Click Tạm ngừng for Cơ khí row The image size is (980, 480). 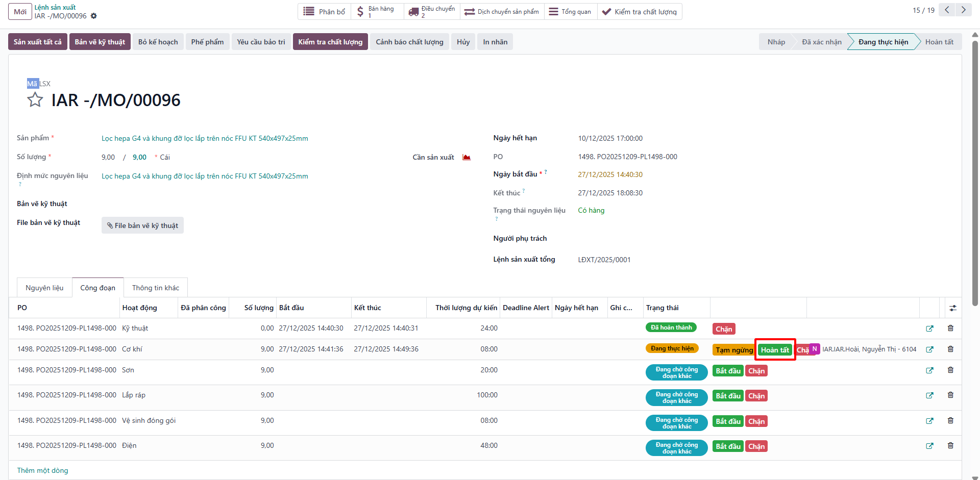pos(734,350)
